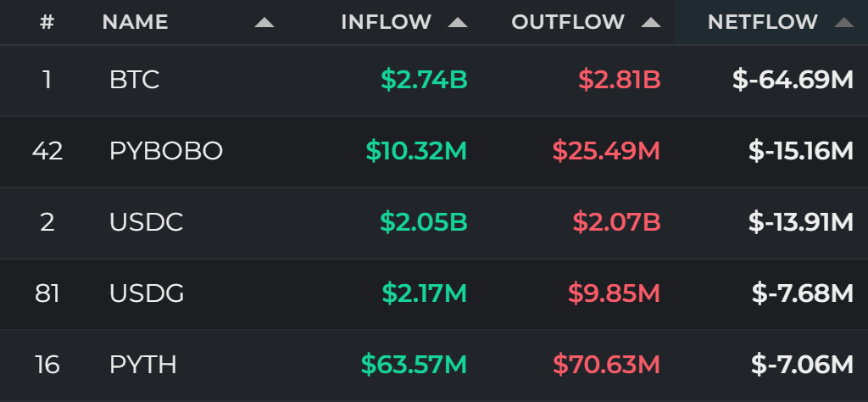Select PYTH inflow value $63.57M
This screenshot has height=402, width=868.
click(414, 365)
